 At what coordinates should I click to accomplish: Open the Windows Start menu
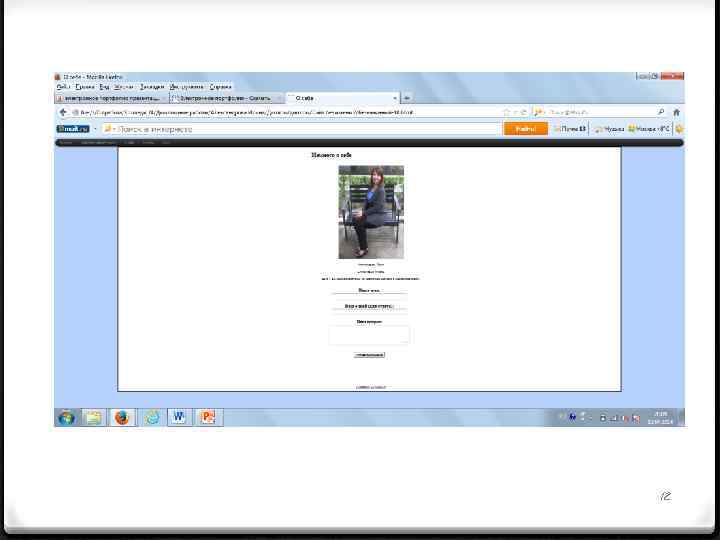(x=67, y=417)
